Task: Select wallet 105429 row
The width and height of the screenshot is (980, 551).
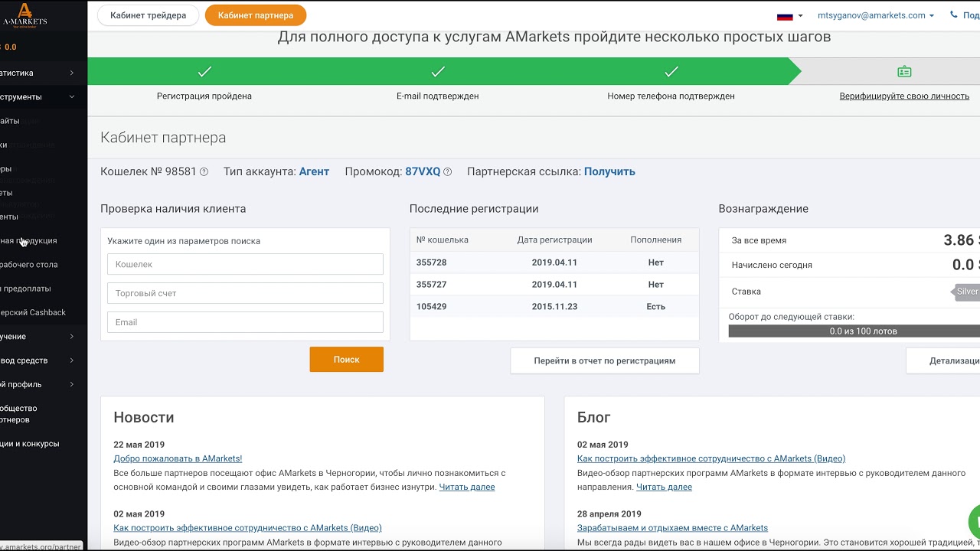Action: click(x=554, y=306)
